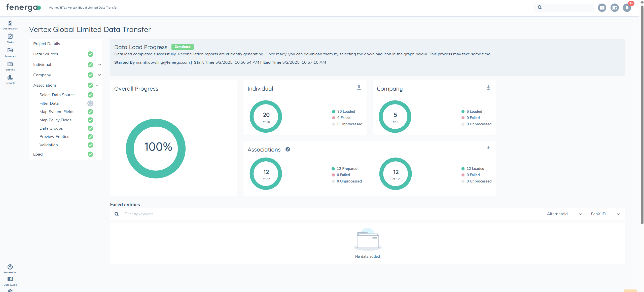The height and width of the screenshot is (292, 644).
Task: Download the Individual reconciliation report
Action: pyautogui.click(x=359, y=88)
